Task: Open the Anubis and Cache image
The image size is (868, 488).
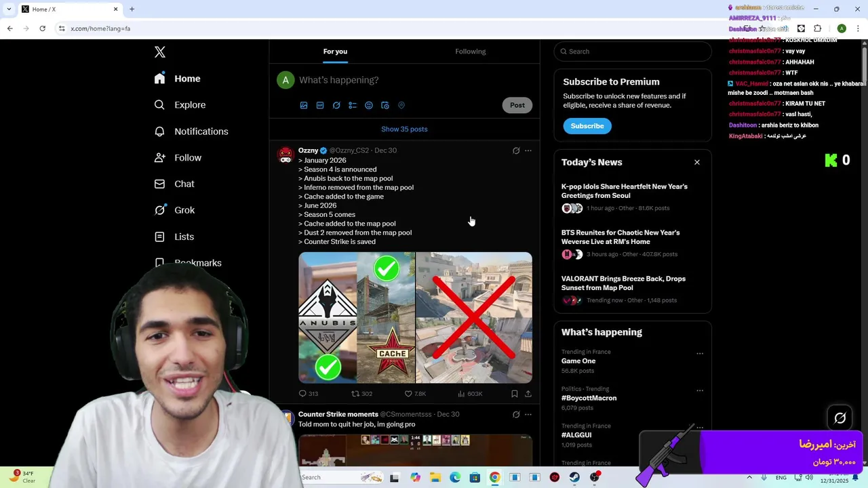Action: [x=357, y=317]
